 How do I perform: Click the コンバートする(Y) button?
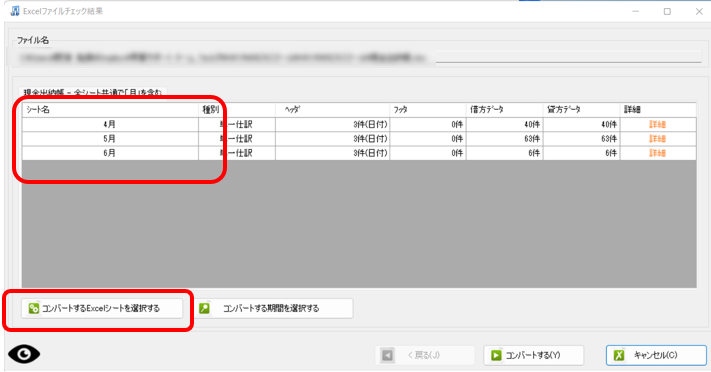533,355
